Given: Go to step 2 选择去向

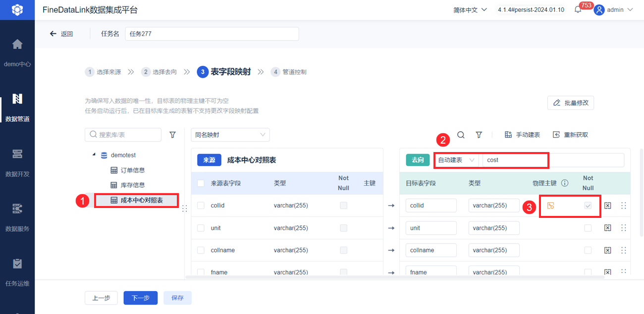Looking at the screenshot, I should pos(159,72).
